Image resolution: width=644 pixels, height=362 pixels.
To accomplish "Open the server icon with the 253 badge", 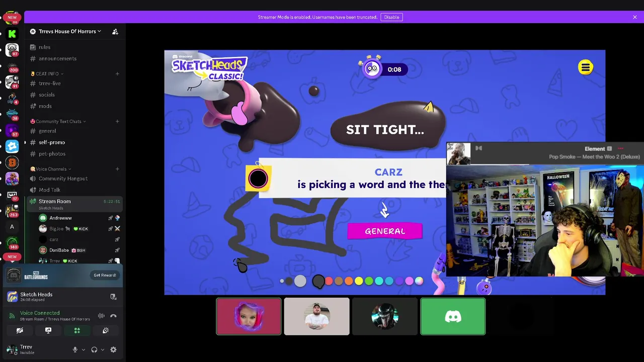I will coord(12,211).
